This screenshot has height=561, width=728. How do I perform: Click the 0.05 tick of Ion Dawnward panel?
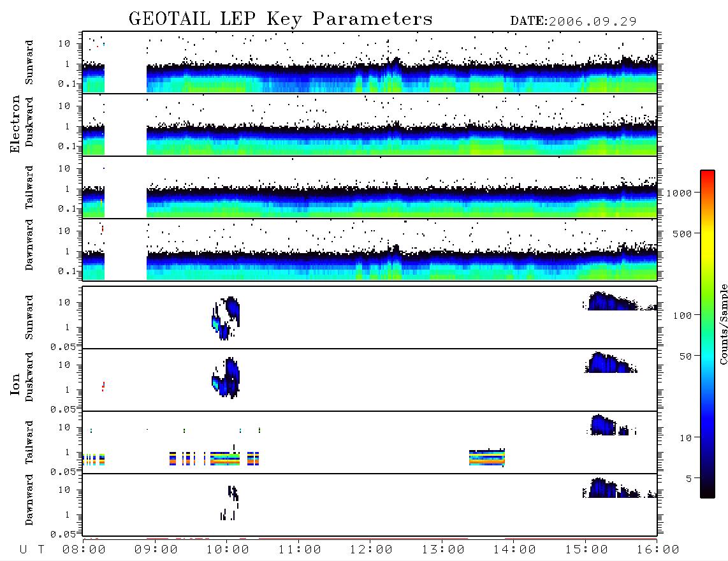click(x=62, y=534)
